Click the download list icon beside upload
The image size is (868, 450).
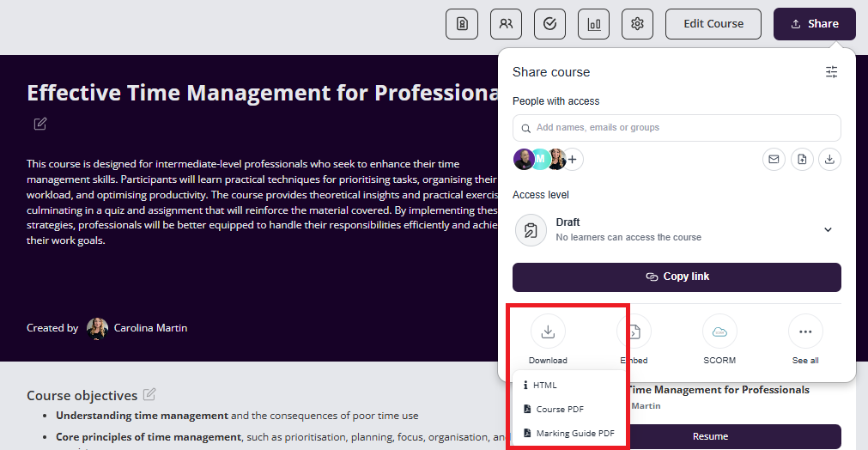[829, 160]
